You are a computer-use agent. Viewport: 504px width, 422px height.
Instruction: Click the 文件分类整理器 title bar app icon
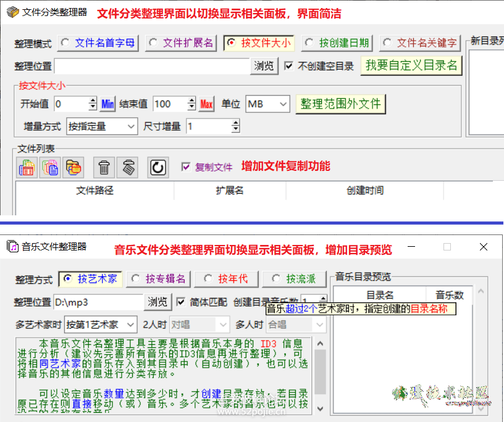pyautogui.click(x=12, y=12)
